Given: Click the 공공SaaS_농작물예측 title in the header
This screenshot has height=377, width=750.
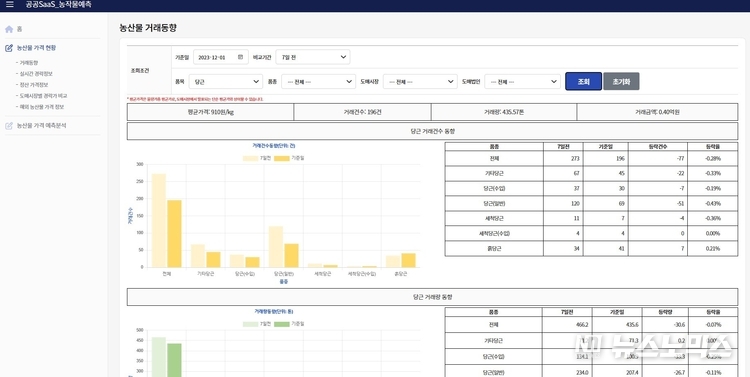Looking at the screenshot, I should tap(58, 5).
